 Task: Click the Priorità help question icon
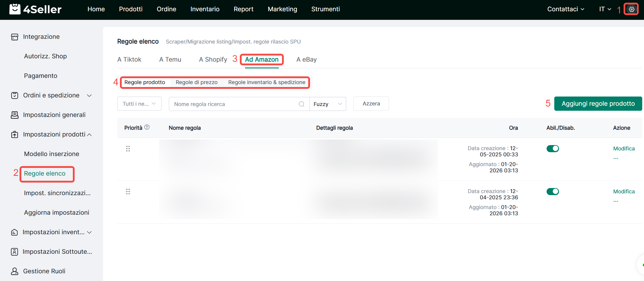(x=147, y=127)
